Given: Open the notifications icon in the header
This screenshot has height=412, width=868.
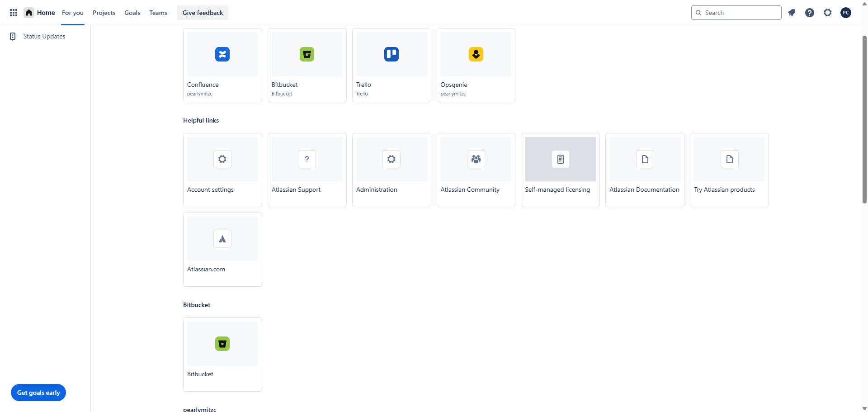Looking at the screenshot, I should tap(792, 13).
